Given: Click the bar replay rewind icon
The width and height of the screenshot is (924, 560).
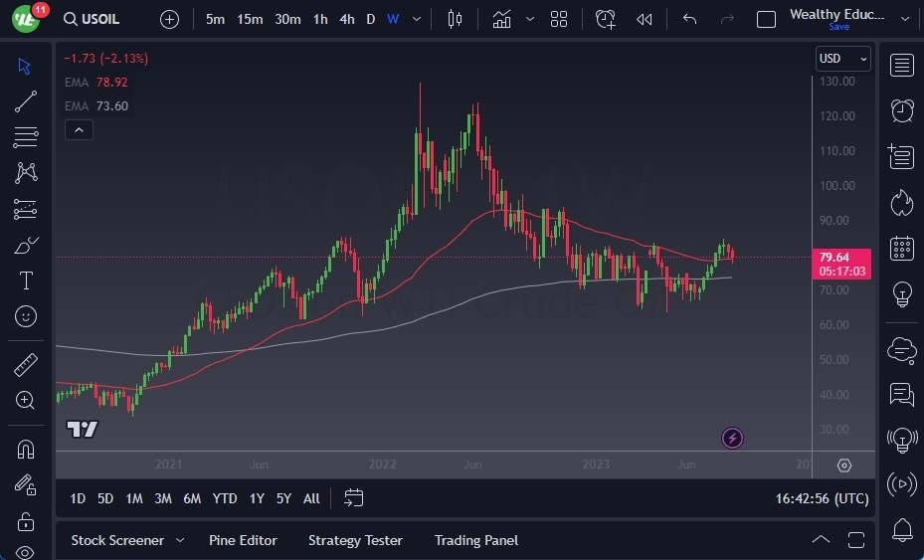Looking at the screenshot, I should (645, 19).
